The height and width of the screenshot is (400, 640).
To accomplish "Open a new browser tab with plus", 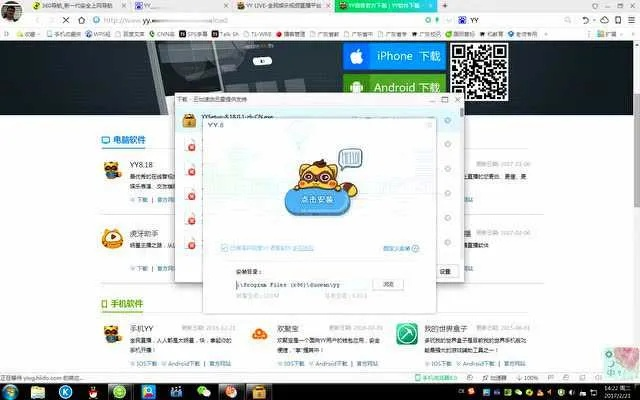I will tap(445, 6).
